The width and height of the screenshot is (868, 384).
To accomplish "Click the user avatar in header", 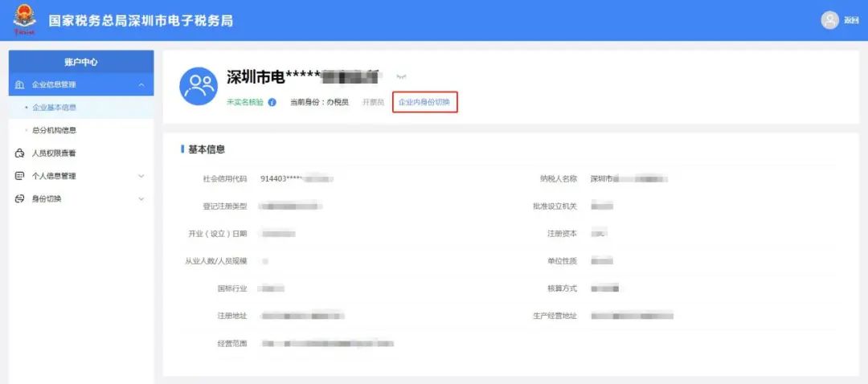I will [829, 20].
